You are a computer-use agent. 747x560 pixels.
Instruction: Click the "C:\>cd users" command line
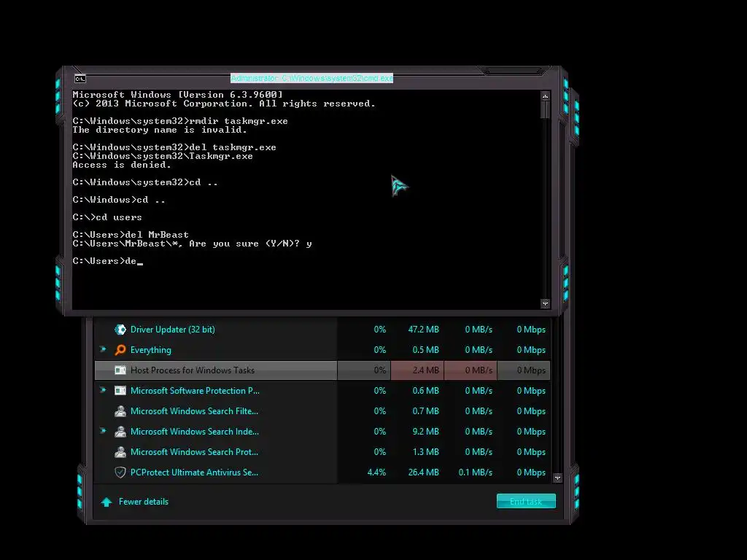[107, 217]
